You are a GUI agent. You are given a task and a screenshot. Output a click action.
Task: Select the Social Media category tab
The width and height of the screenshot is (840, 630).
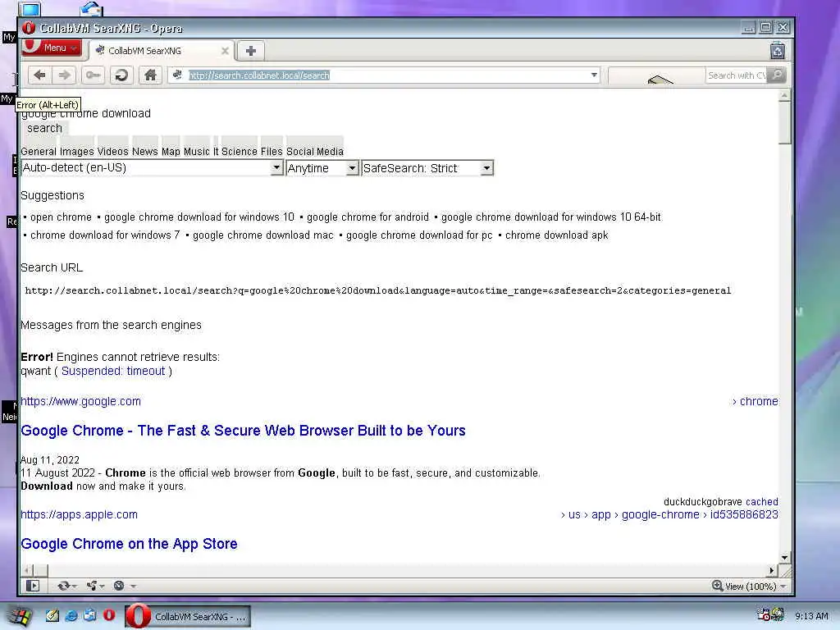coord(315,152)
